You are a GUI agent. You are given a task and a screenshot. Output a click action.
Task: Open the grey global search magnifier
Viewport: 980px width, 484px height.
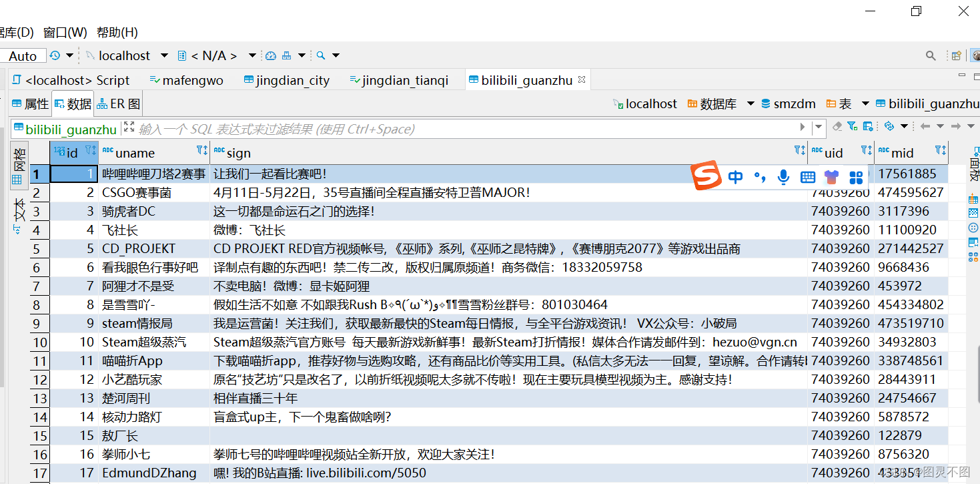931,55
